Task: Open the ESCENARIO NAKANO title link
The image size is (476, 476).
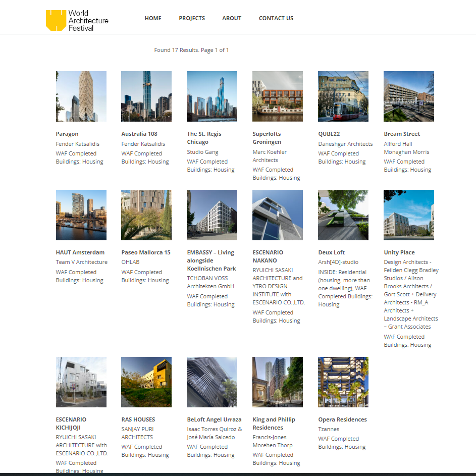Action: [268, 256]
